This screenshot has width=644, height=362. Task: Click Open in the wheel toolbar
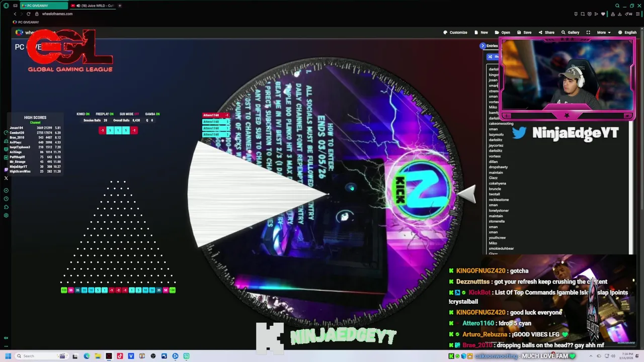pyautogui.click(x=502, y=32)
